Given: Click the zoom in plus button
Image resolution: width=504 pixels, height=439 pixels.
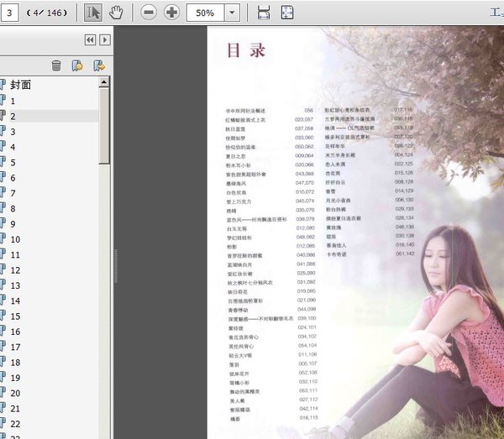Looking at the screenshot, I should 171,13.
